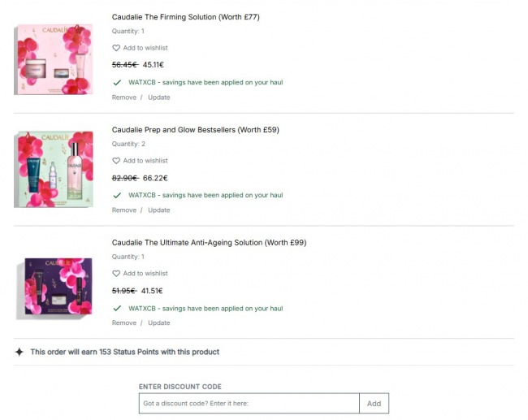Focus the discount code input field
Viewport: 528px width, 420px height.
tap(249, 403)
